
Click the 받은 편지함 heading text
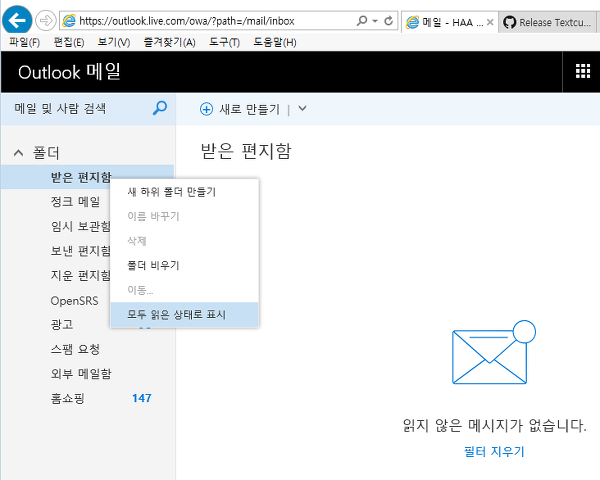pos(246,151)
